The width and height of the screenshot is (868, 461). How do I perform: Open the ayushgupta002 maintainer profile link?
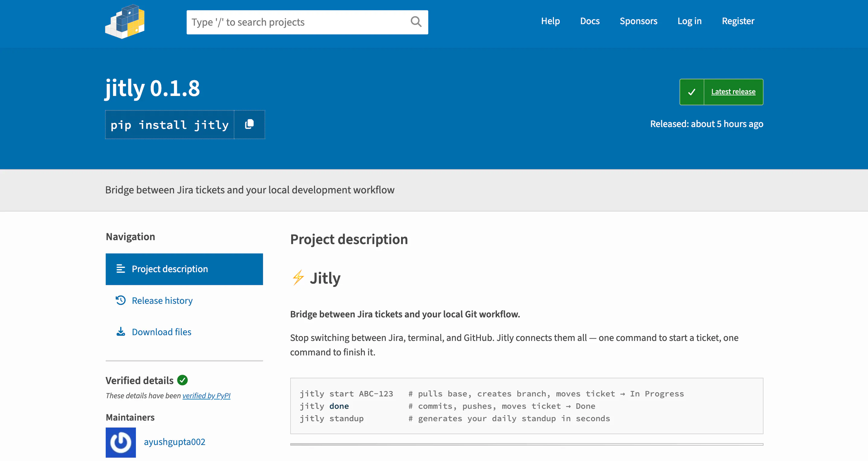point(174,442)
